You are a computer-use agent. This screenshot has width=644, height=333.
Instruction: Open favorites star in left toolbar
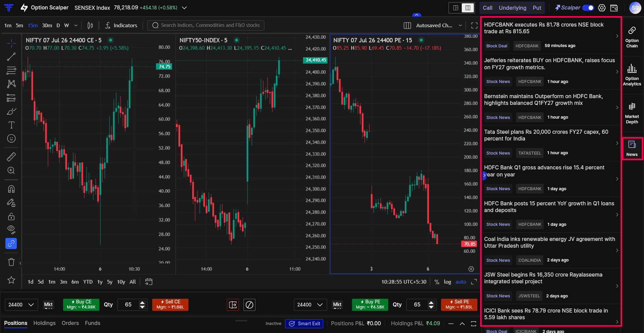tap(11, 280)
